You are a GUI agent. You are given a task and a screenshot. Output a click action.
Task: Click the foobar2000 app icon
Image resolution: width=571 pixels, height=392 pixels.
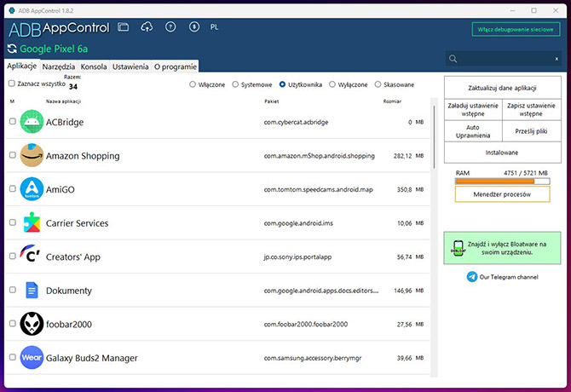[x=32, y=324]
